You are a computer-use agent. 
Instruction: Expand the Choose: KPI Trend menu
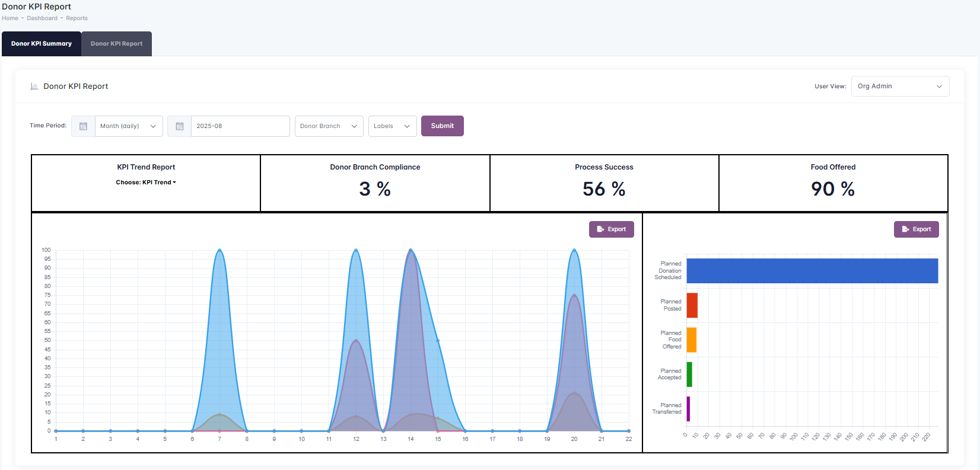pyautogui.click(x=146, y=183)
